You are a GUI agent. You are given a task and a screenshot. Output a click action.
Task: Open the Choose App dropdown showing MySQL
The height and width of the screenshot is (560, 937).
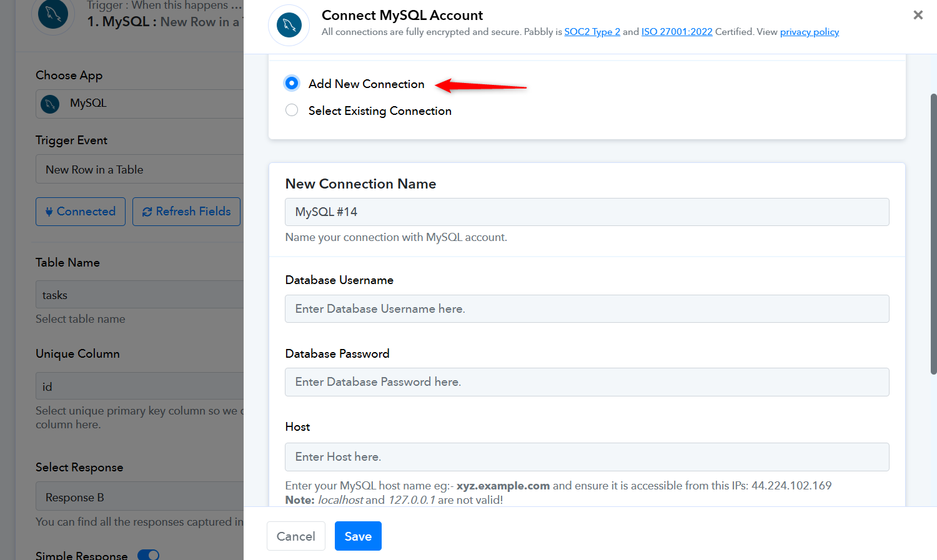point(139,104)
